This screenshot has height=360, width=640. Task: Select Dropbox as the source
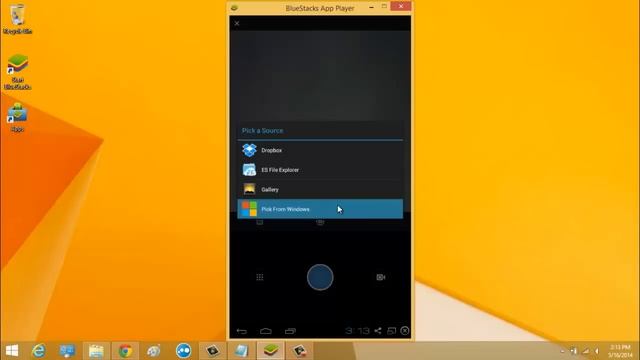click(x=320, y=150)
